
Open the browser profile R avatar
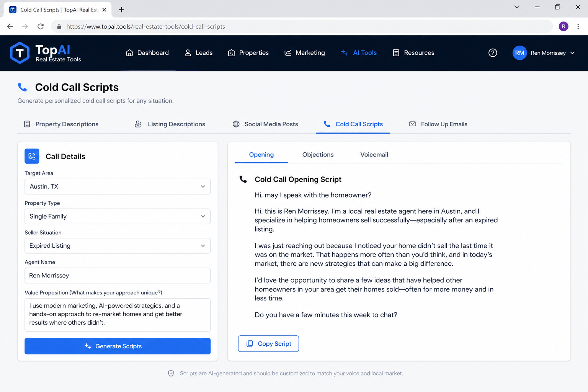click(563, 26)
